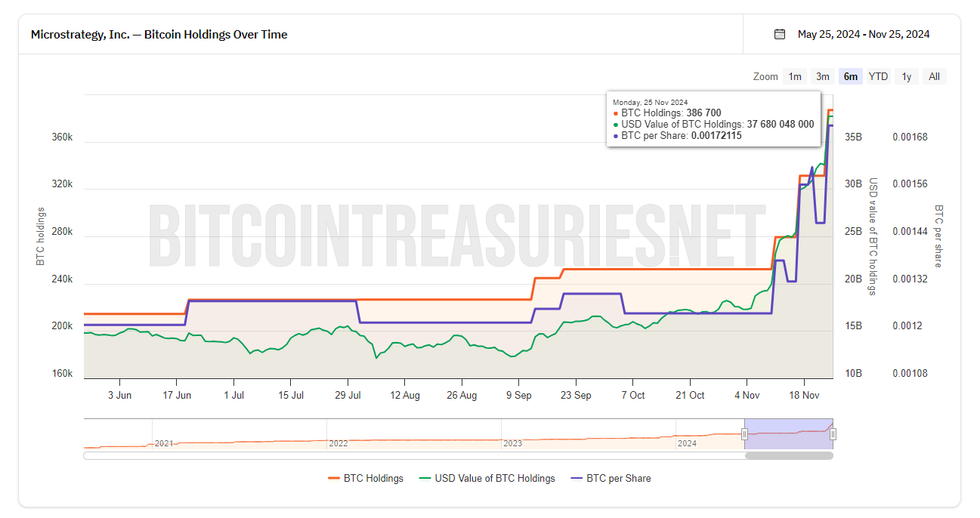Click the 0.00168 axis value
Image resolution: width=980 pixels, height=518 pixels.
pos(910,137)
